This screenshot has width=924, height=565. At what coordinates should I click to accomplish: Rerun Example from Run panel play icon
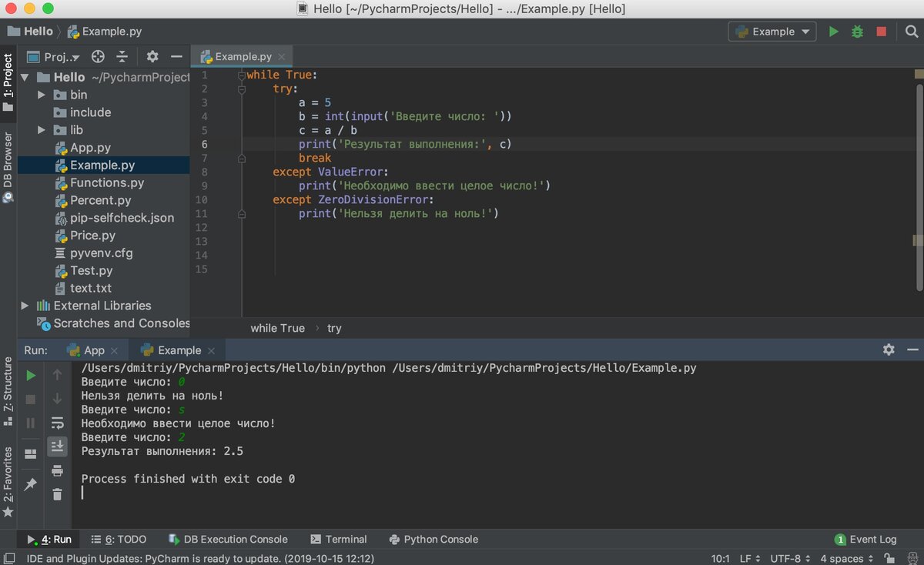tap(31, 376)
